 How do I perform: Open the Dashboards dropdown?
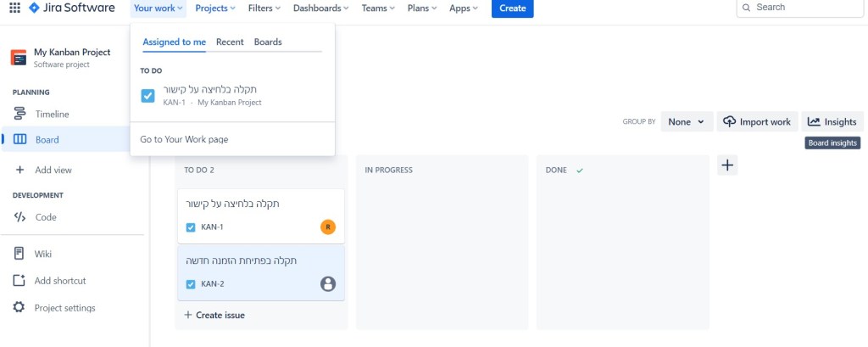[x=320, y=8]
